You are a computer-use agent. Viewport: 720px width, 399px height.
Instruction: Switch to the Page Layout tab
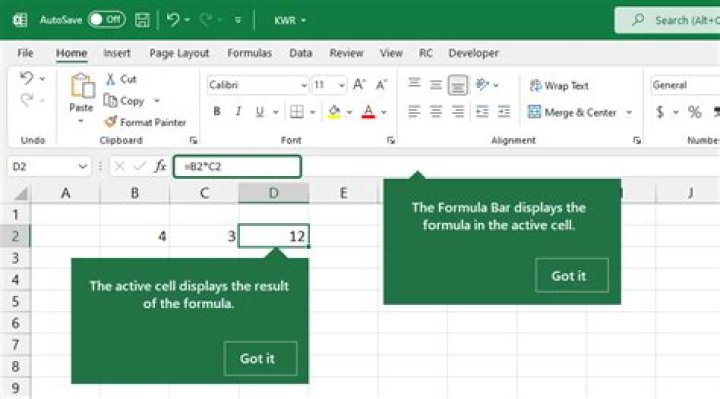pyautogui.click(x=179, y=53)
